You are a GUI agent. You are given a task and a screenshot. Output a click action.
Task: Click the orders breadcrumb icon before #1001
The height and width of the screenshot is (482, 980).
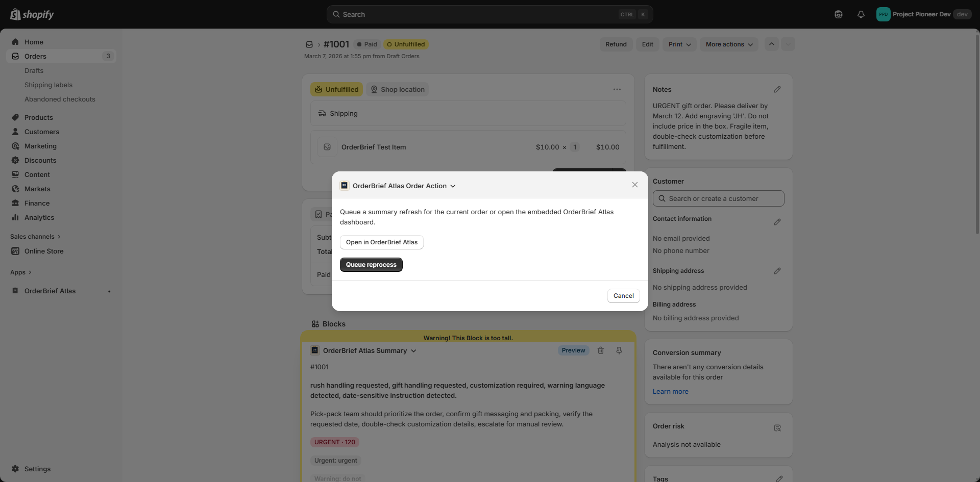pyautogui.click(x=309, y=44)
